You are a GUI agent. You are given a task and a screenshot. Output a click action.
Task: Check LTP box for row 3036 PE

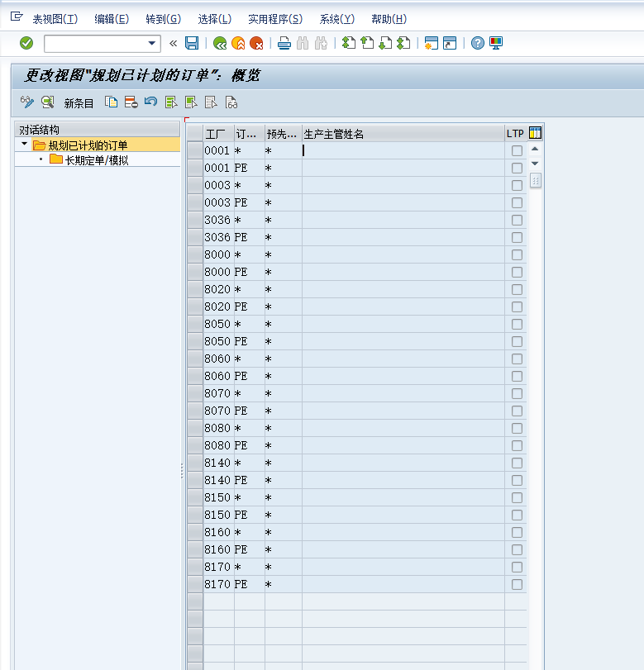tap(517, 238)
